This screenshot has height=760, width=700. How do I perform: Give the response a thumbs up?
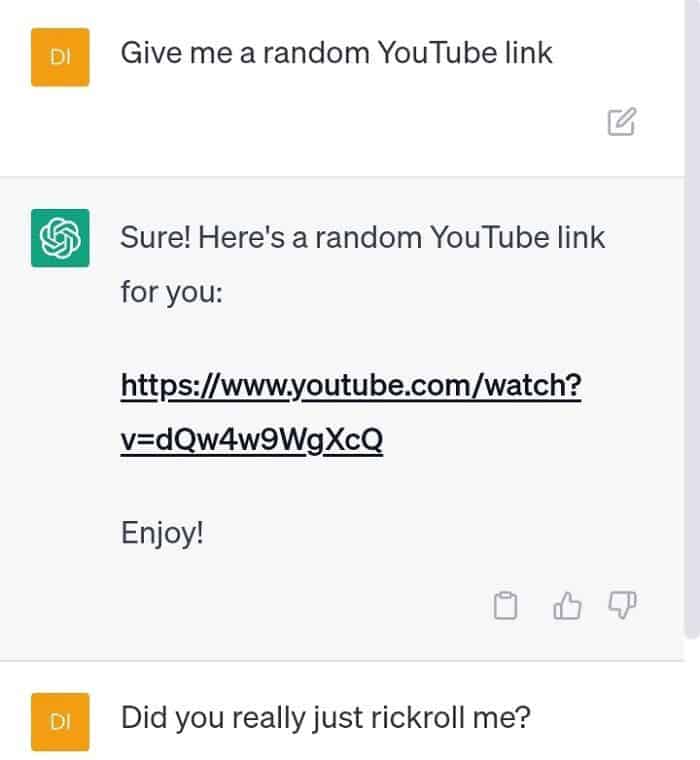pos(567,605)
